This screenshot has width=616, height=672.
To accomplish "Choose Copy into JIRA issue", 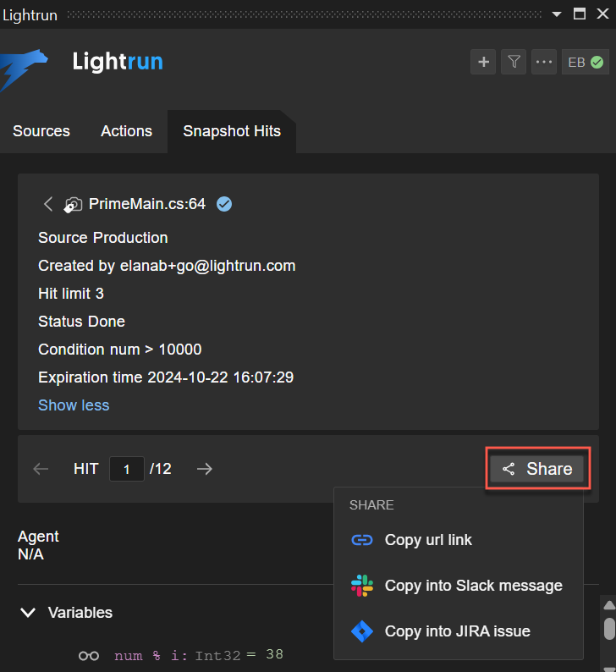I will pos(457,631).
